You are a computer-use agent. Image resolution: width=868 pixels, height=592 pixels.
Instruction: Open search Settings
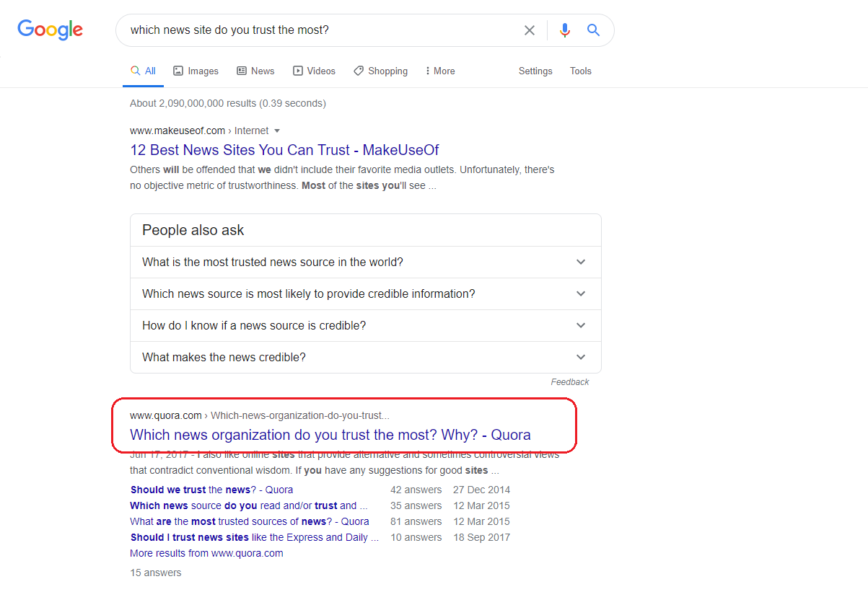coord(535,71)
